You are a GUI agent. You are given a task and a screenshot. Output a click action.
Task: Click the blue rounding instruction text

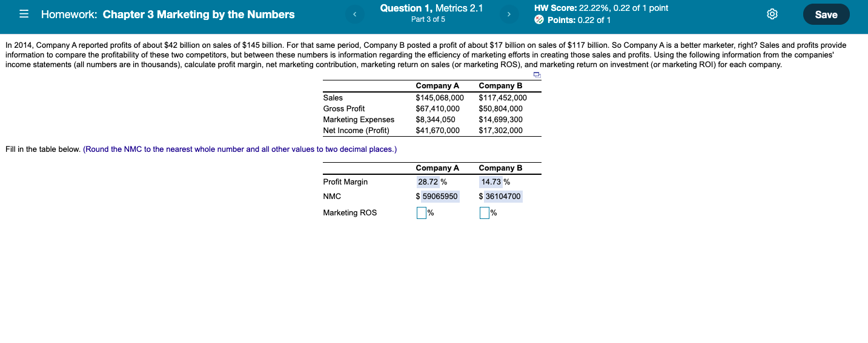coord(240,149)
